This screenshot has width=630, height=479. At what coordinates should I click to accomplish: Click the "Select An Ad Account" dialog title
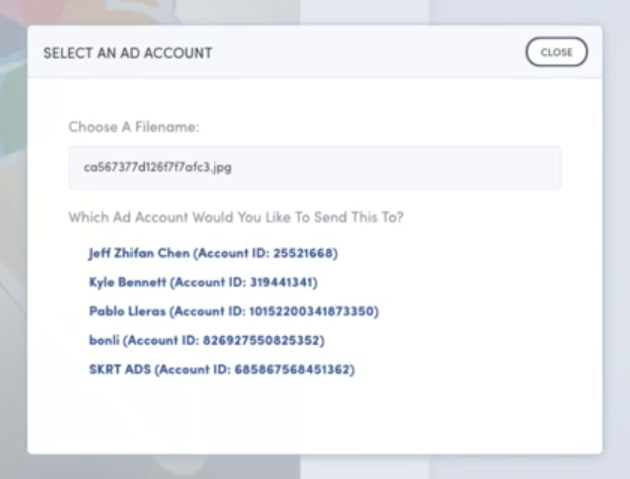click(127, 53)
